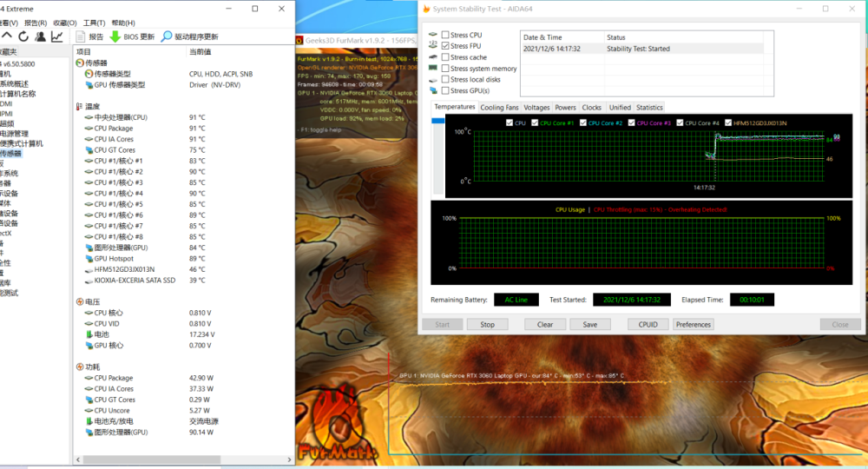868x469 pixels.
Task: Open the line graph icon in the toolbar
Action: (56, 36)
